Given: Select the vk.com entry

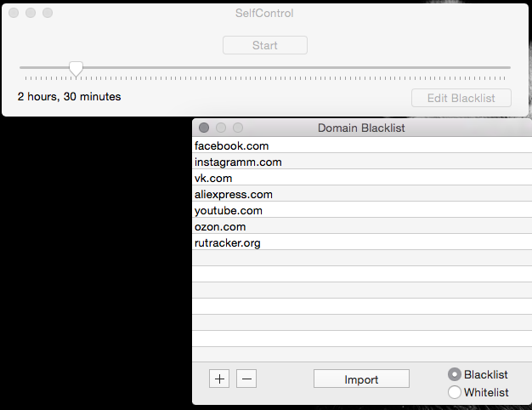Looking at the screenshot, I should tap(362, 178).
